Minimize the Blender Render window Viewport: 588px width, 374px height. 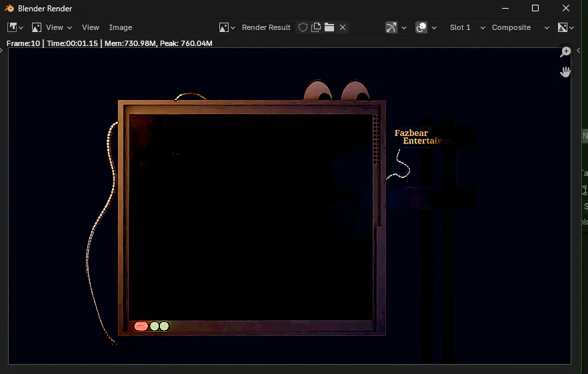[505, 8]
